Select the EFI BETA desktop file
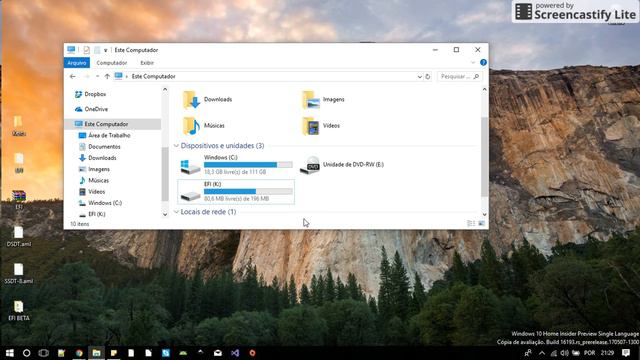Screen dimensions: 640x360 [19, 311]
